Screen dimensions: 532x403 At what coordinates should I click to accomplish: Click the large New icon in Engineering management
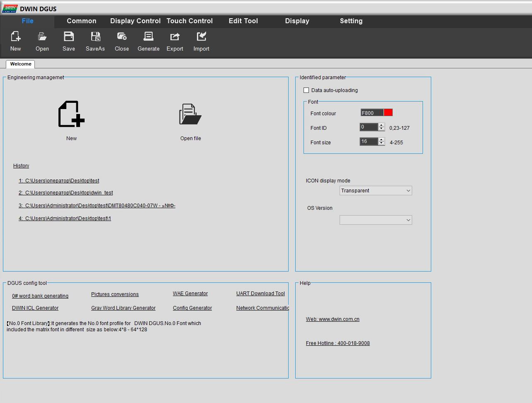pos(71,114)
